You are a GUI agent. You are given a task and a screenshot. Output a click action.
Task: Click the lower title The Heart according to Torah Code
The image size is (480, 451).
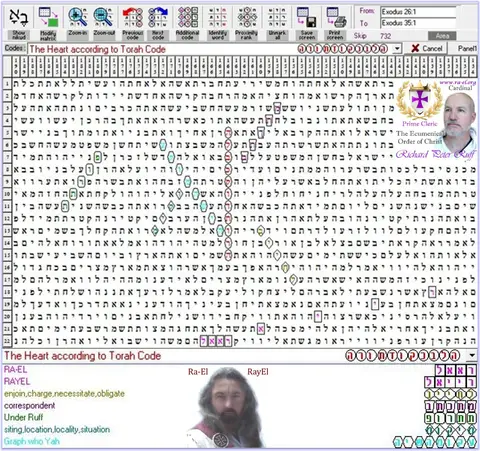tap(82, 356)
